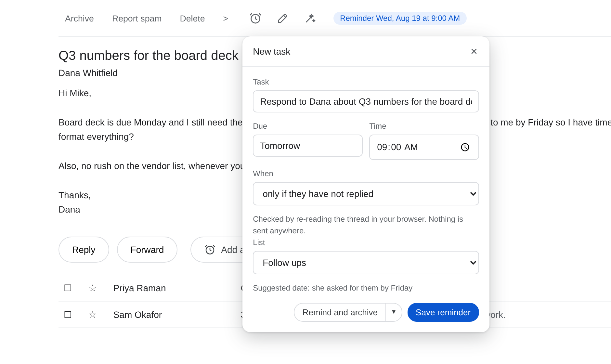611x364 pixels.
Task: Click the Reminder Wed, Aug 19 chip
Action: (400, 18)
